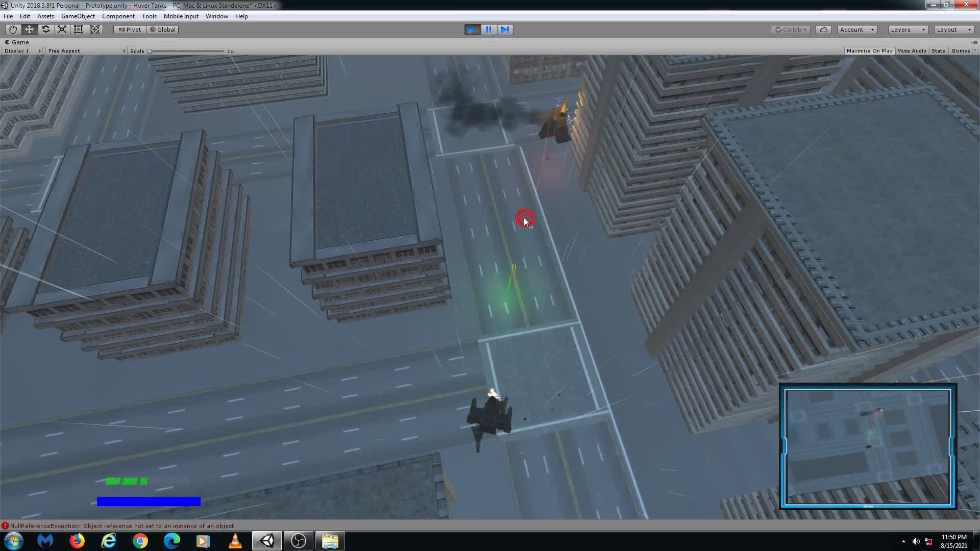Toggle Gizmos display on/off
The height and width of the screenshot is (551, 980).
click(960, 51)
